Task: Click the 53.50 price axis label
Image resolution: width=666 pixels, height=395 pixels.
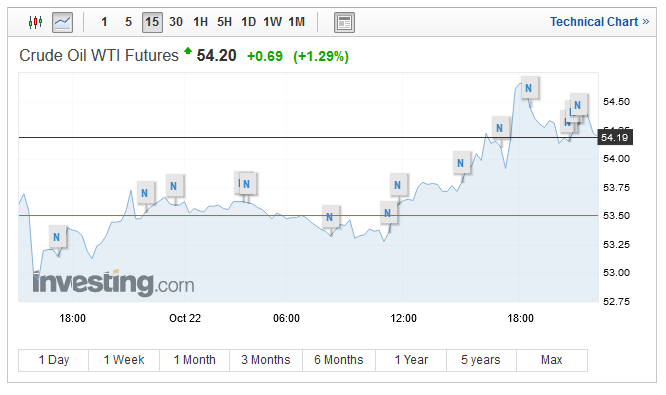Action: pyautogui.click(x=616, y=216)
